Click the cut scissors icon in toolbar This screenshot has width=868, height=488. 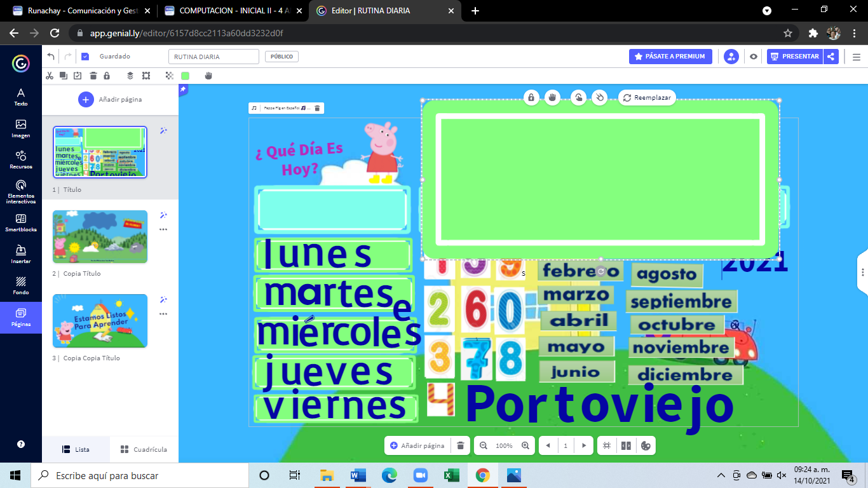click(x=50, y=76)
